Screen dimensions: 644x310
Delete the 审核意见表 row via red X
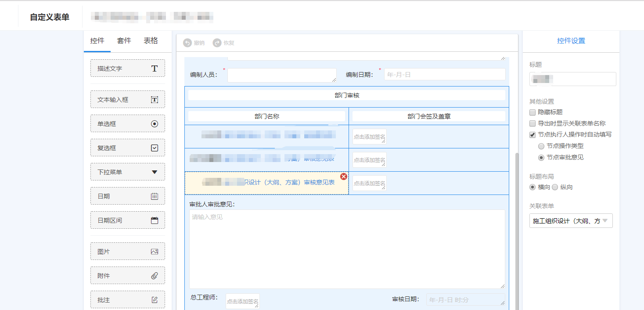click(343, 176)
